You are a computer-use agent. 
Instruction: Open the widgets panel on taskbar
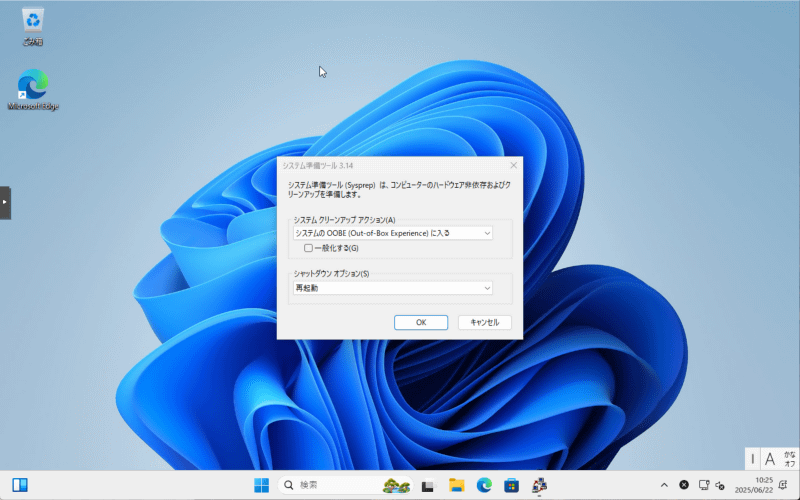20,485
